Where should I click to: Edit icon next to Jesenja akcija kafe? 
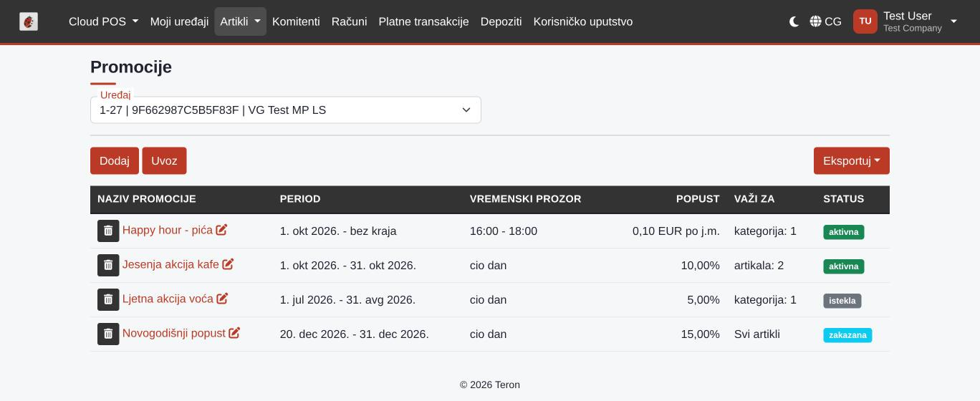pyautogui.click(x=228, y=264)
